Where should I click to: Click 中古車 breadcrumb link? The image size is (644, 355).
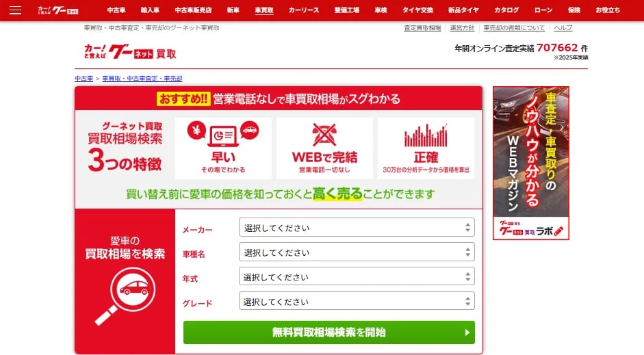point(83,79)
